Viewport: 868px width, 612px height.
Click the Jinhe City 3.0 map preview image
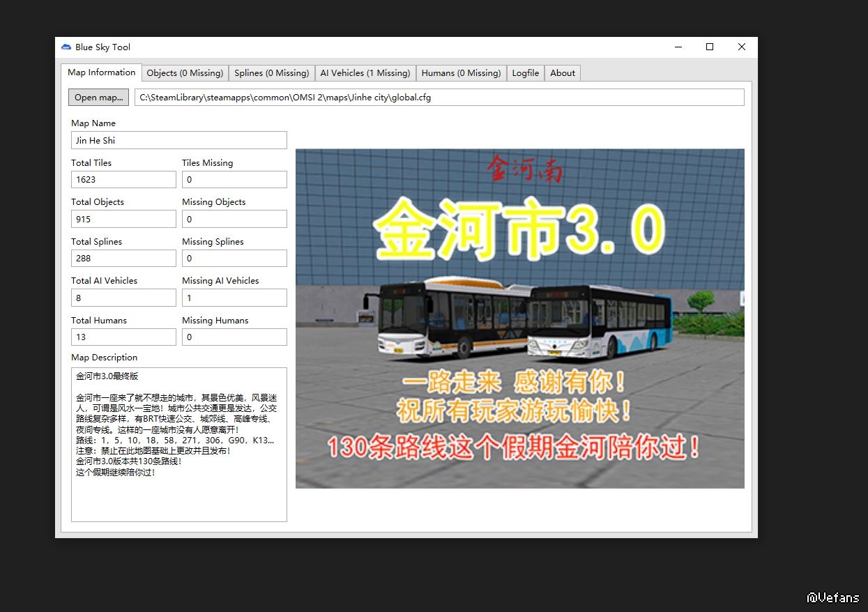coord(519,319)
